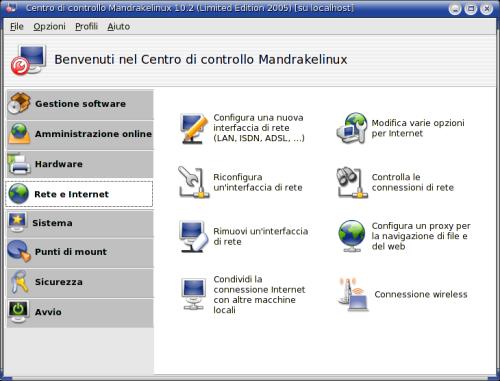Open 'Configura una nuova interfaccia di rete'
Viewport: 500px width, 381px height.
point(259,128)
